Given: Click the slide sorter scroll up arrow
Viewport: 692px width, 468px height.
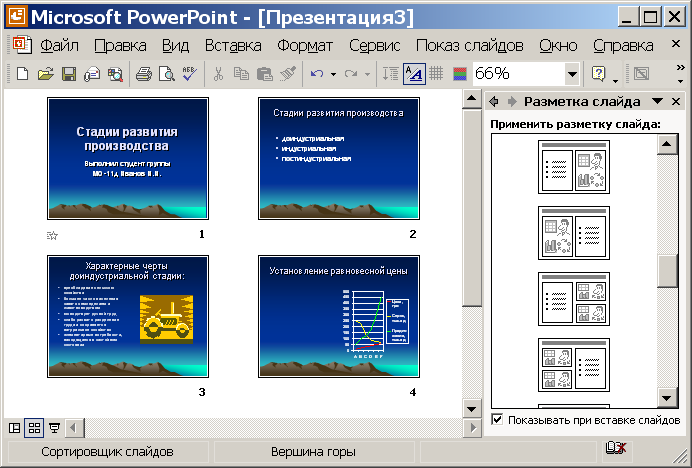Looking at the screenshot, I should (x=471, y=99).
